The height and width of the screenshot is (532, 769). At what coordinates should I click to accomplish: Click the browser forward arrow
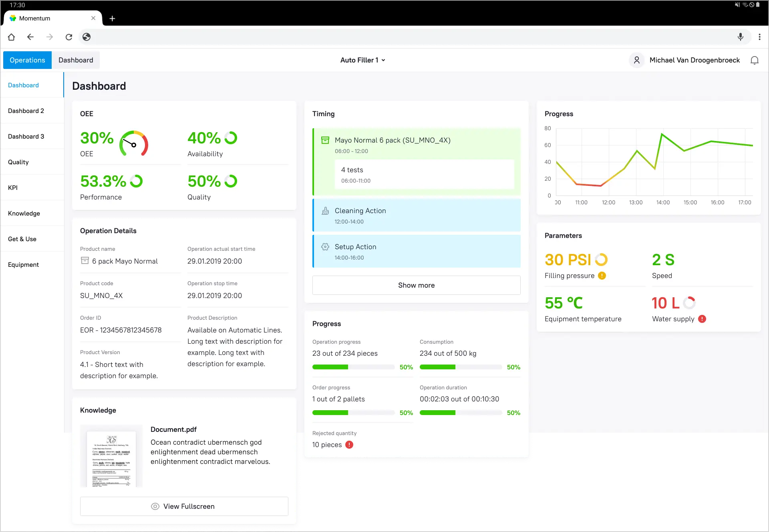tap(50, 37)
